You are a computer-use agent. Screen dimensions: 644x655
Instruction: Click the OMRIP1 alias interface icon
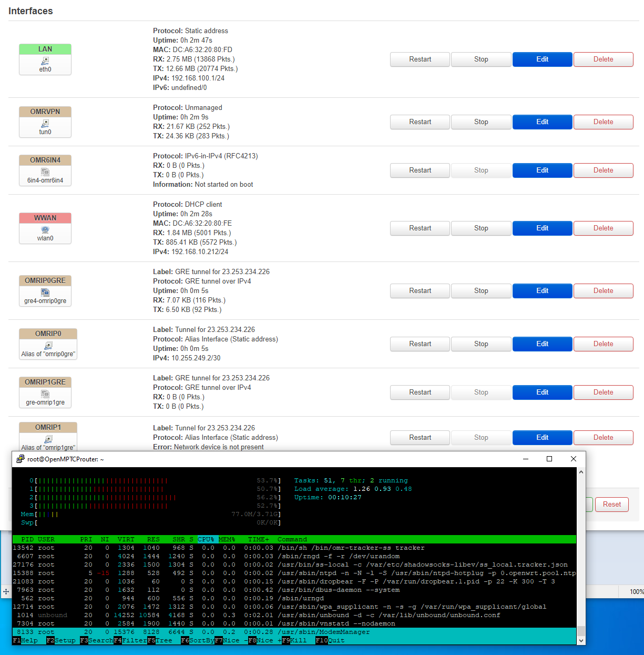[x=48, y=439]
